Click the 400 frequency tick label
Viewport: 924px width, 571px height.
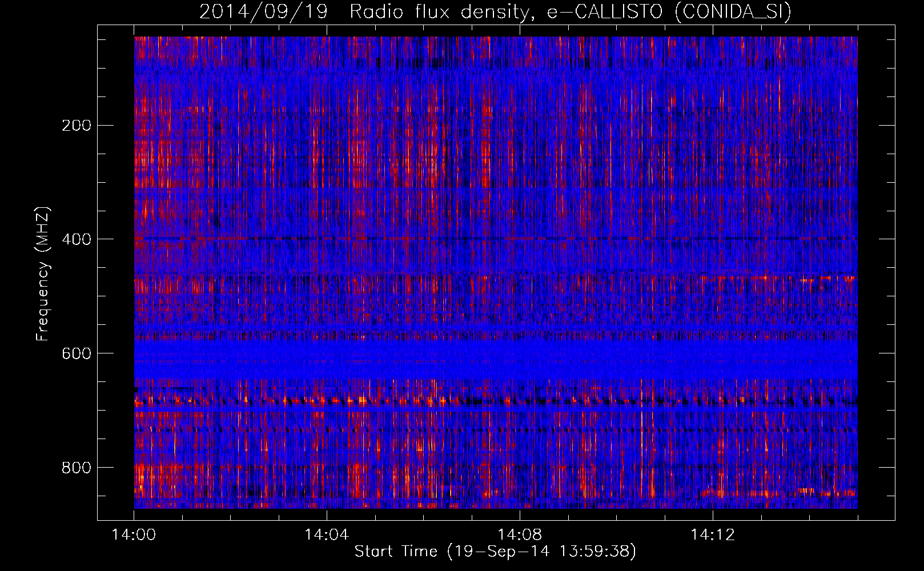77,240
